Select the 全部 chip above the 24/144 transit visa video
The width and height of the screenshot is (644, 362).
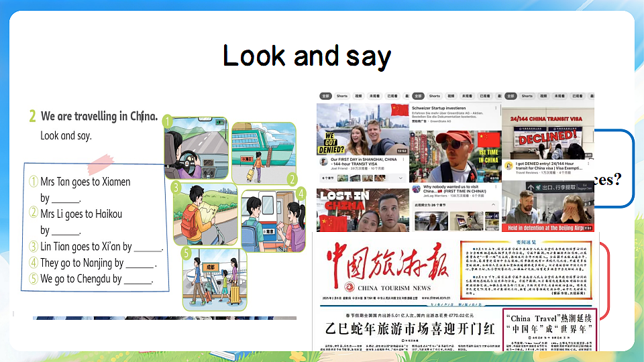coord(511,96)
